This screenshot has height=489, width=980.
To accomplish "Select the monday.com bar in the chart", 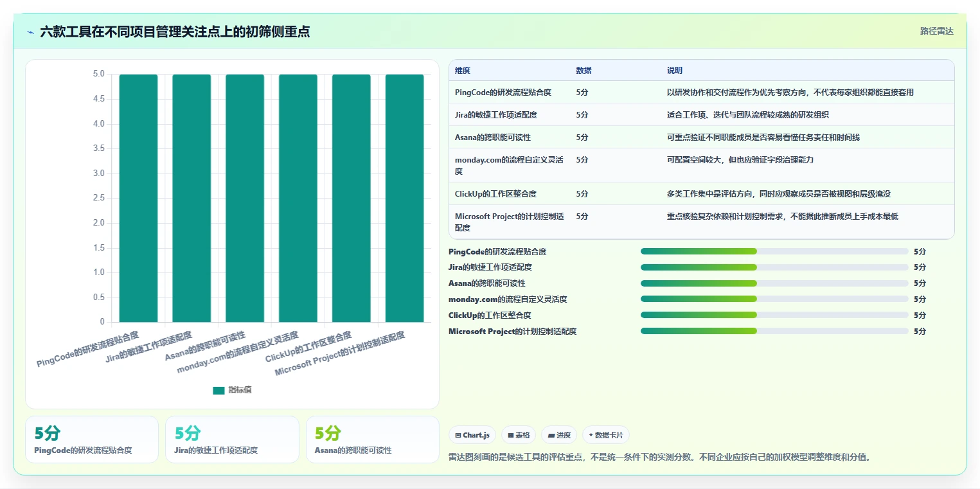I will (x=298, y=198).
